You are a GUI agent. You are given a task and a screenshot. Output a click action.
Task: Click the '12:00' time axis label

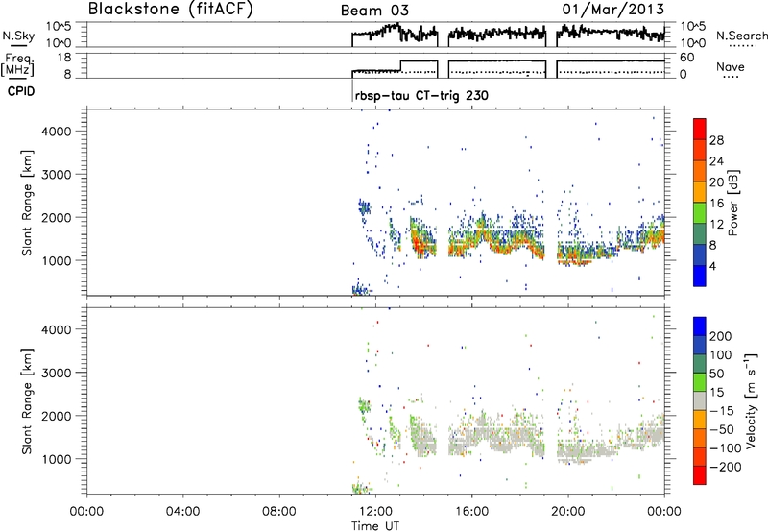click(x=375, y=512)
